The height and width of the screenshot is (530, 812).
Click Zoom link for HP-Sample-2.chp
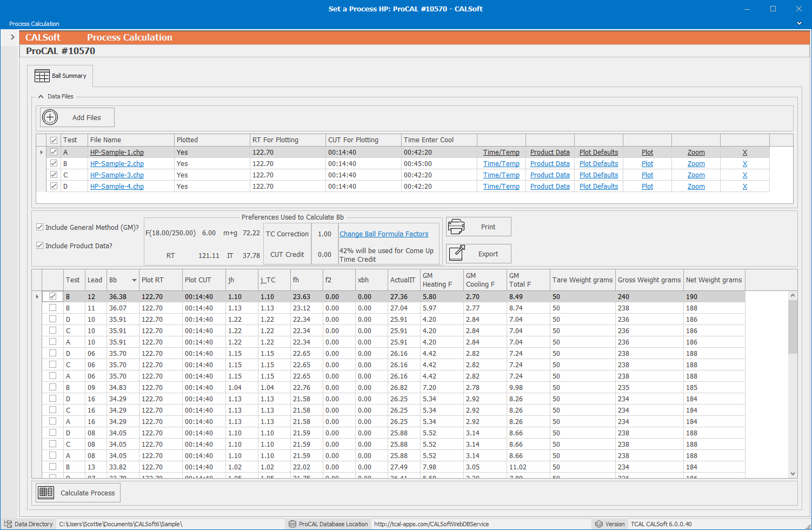(x=696, y=164)
